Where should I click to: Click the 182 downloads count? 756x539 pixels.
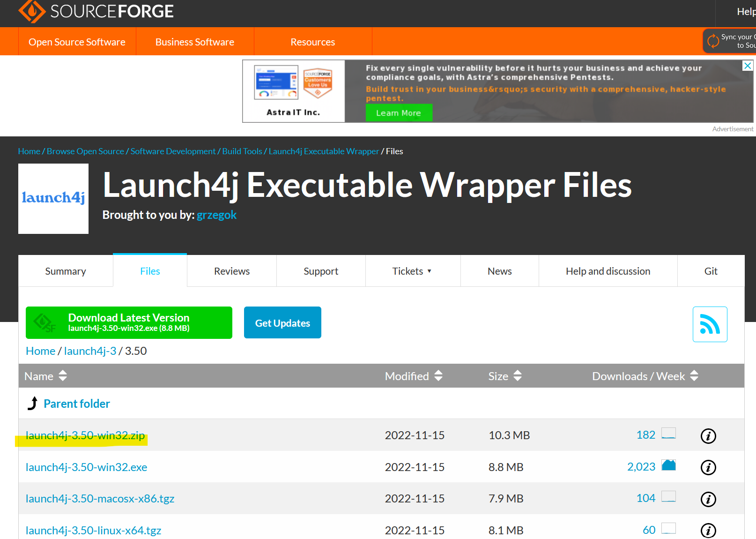646,435
